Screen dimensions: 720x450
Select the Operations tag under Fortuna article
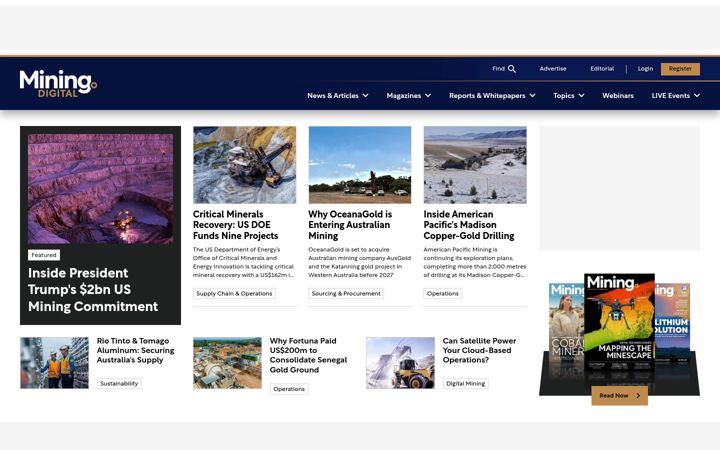click(289, 389)
